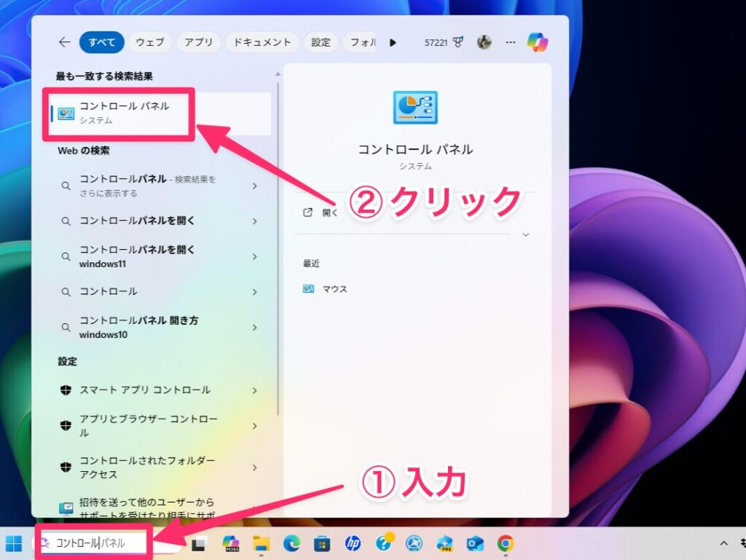Viewport: 746px width, 560px height.
Task: Show more filter tabs with play arrow
Action: pyautogui.click(x=393, y=42)
